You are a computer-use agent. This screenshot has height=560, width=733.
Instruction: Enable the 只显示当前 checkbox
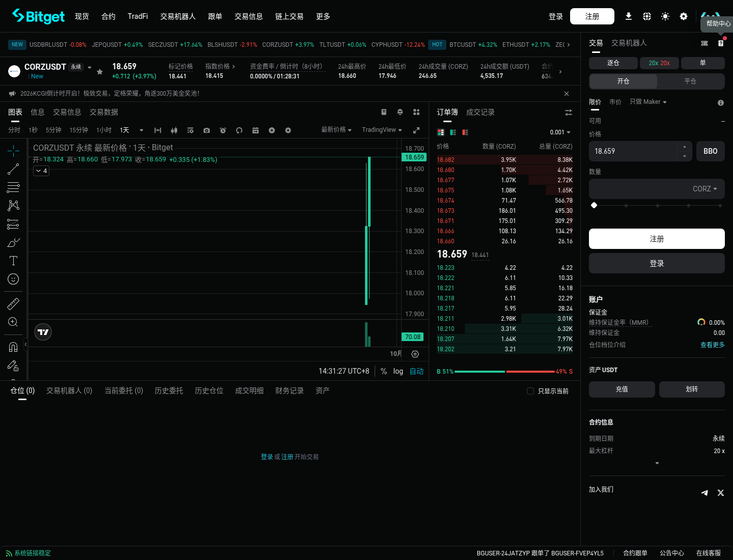click(530, 391)
